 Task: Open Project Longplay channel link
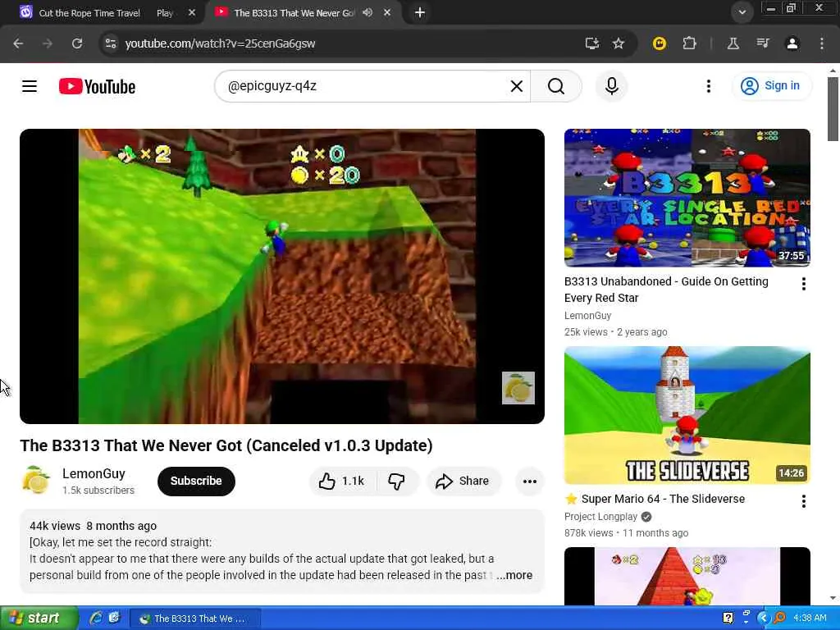(600, 517)
